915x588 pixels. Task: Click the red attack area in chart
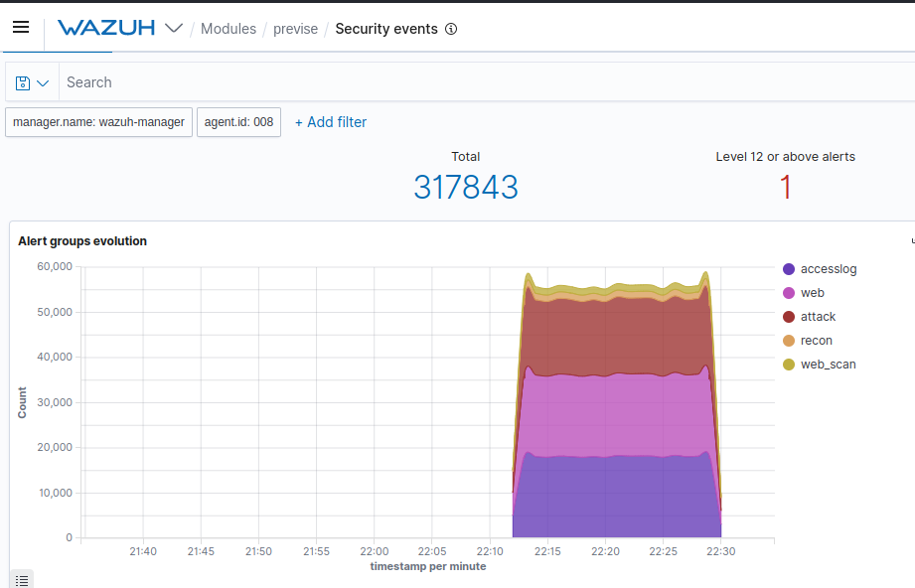tap(616, 337)
